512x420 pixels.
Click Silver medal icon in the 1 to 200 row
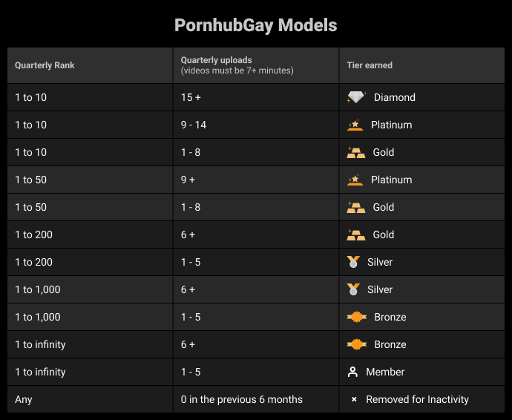pyautogui.click(x=353, y=262)
